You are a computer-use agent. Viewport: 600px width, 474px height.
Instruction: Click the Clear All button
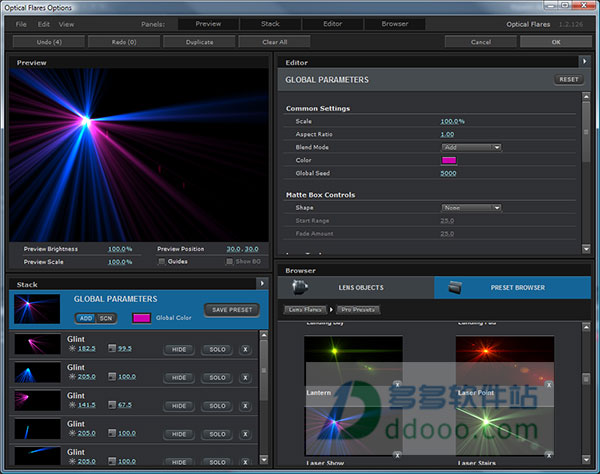274,42
